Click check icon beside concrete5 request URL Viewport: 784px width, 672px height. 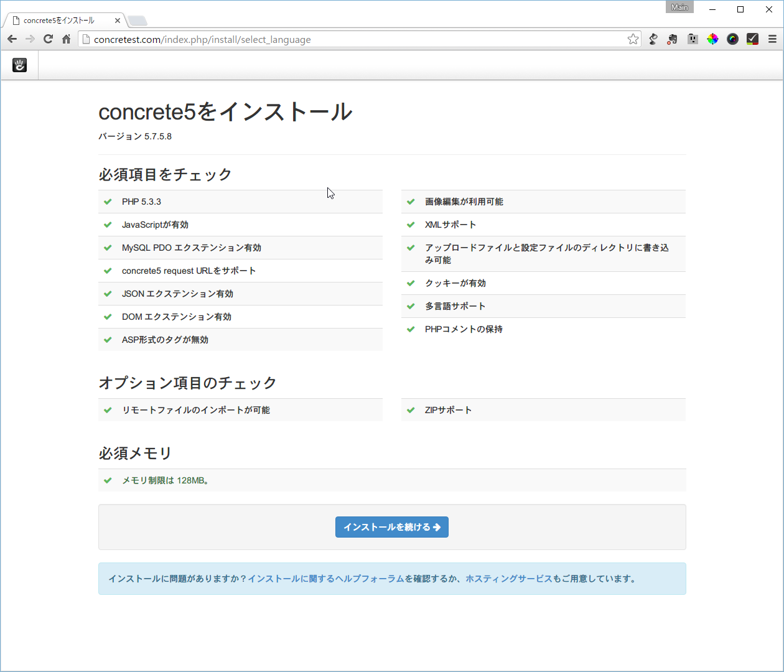point(108,271)
